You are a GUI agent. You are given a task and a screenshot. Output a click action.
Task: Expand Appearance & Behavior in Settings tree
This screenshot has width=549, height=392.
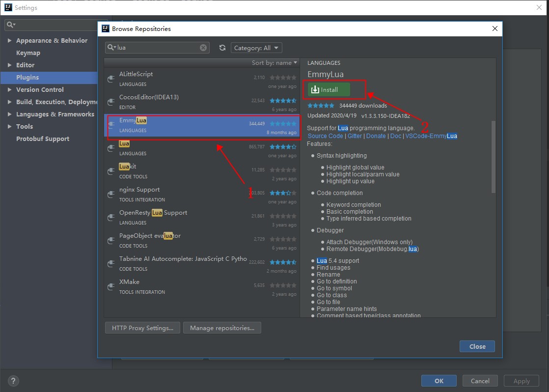pos(9,41)
